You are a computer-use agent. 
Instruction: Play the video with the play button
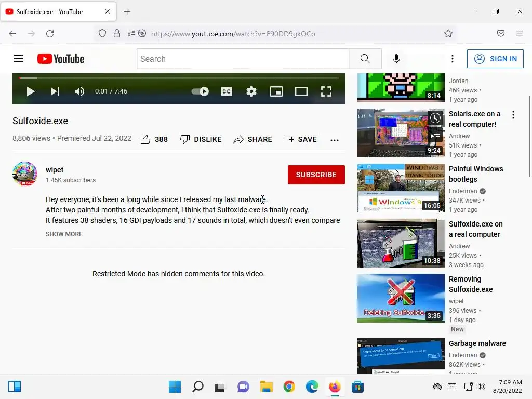31,91
